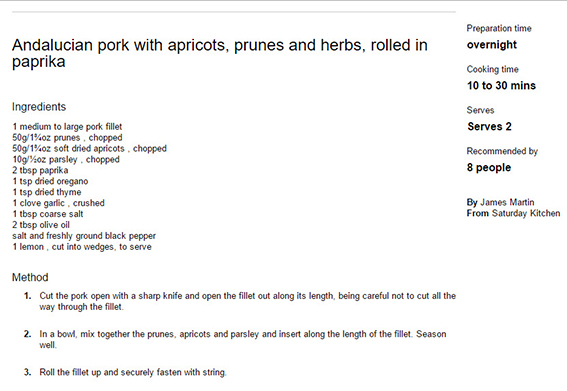Click the paprika ingredient
567x391 pixels.
54,170
